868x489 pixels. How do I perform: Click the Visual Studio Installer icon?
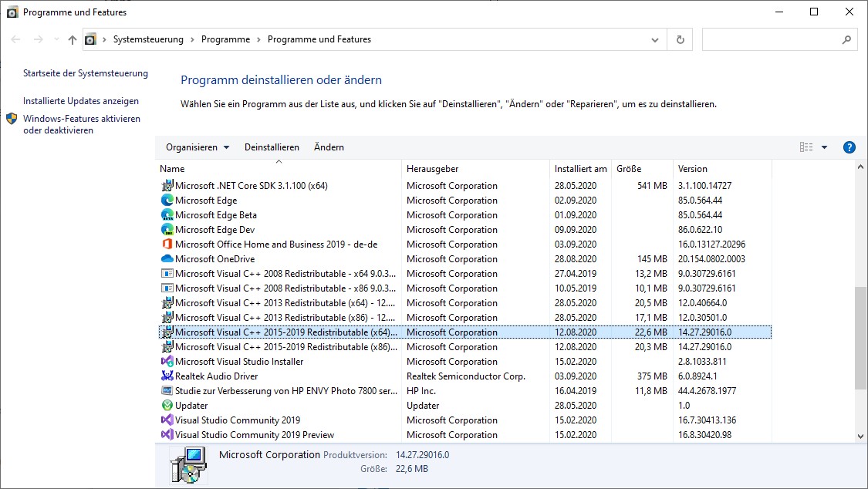(x=167, y=361)
